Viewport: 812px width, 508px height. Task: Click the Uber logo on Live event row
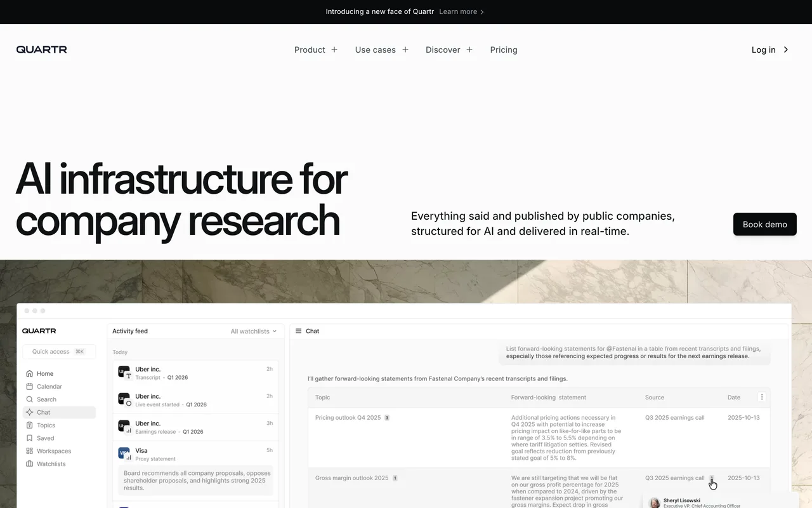[124, 399]
